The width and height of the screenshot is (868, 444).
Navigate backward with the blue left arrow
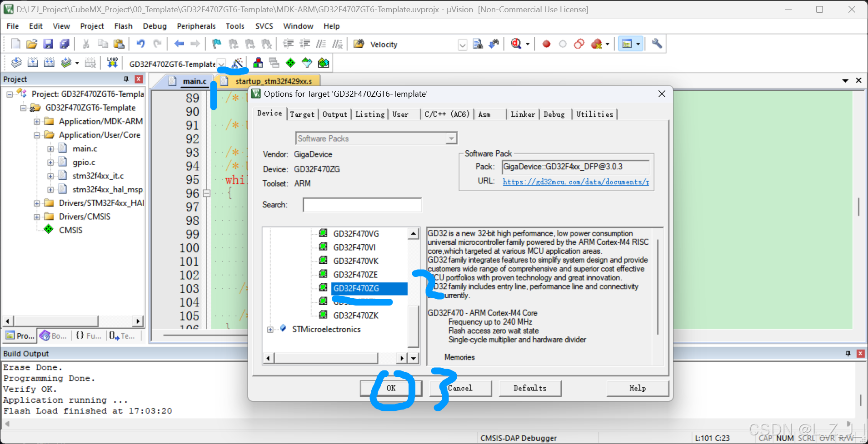point(179,44)
